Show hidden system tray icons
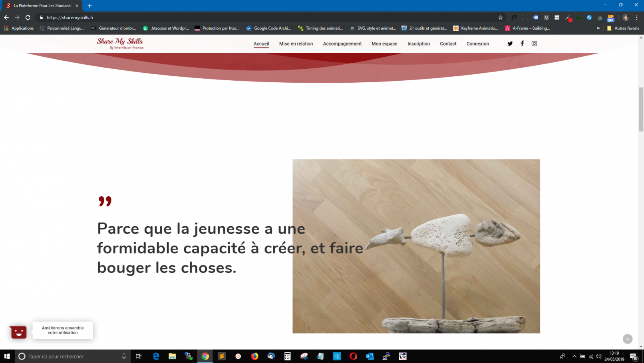Viewport: 644px width, 363px height. (x=574, y=356)
